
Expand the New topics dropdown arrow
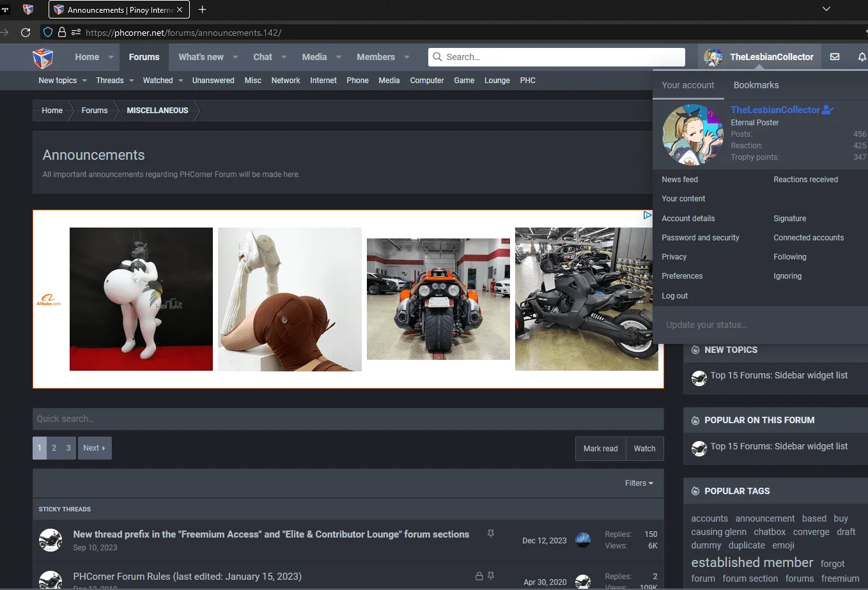pos(84,81)
